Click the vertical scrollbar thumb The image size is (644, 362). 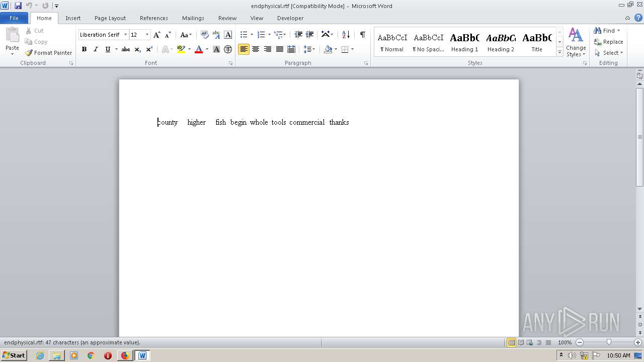(640, 137)
